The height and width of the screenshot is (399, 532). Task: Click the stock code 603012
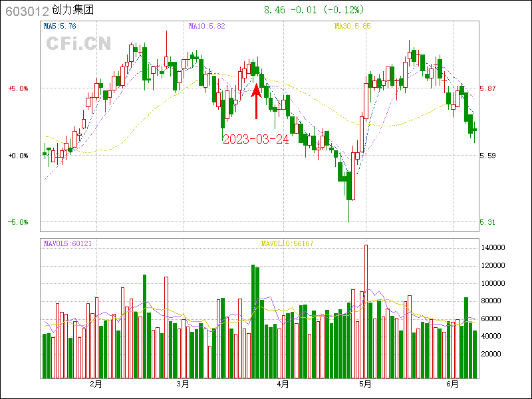[27, 11]
